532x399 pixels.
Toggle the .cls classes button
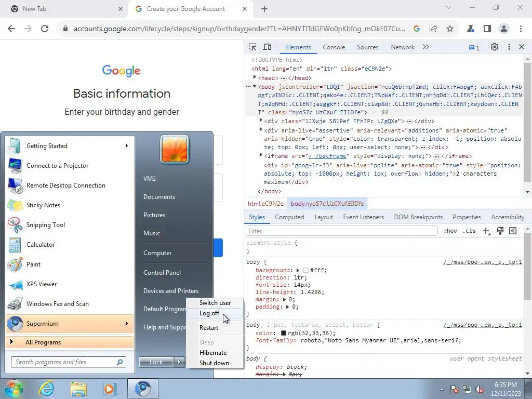click(469, 231)
